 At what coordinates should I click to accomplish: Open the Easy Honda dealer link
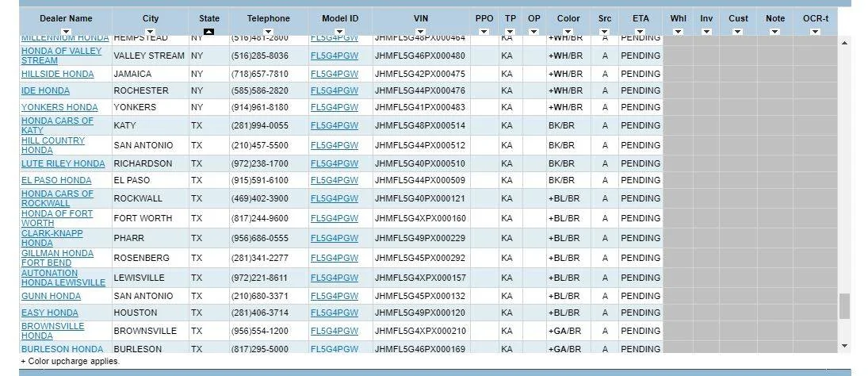tap(50, 313)
